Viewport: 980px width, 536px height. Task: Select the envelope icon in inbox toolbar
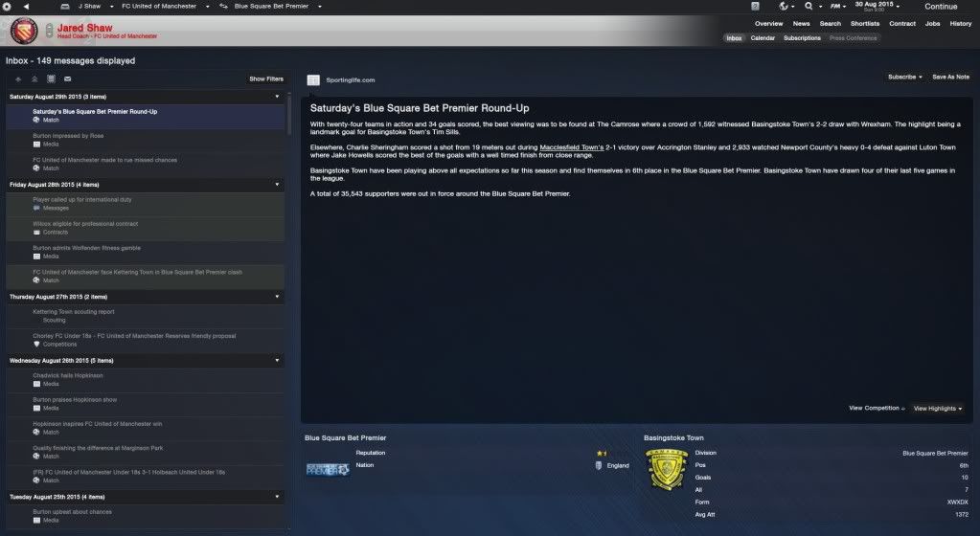point(67,79)
